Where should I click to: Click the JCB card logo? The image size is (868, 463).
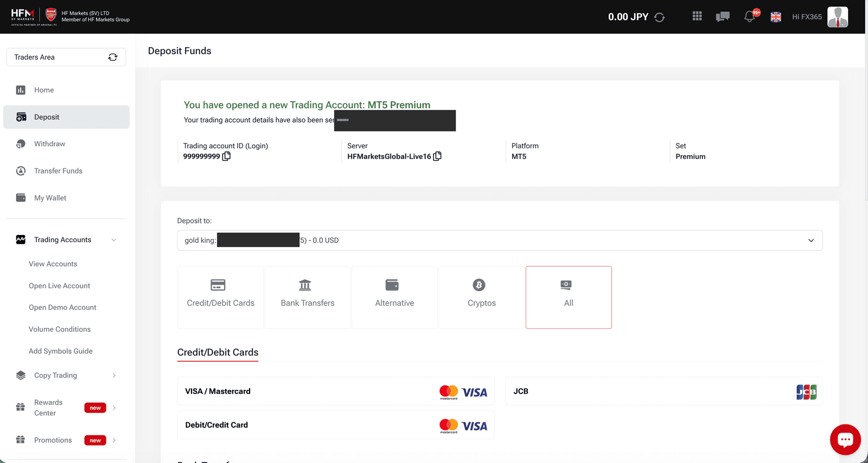pos(806,392)
